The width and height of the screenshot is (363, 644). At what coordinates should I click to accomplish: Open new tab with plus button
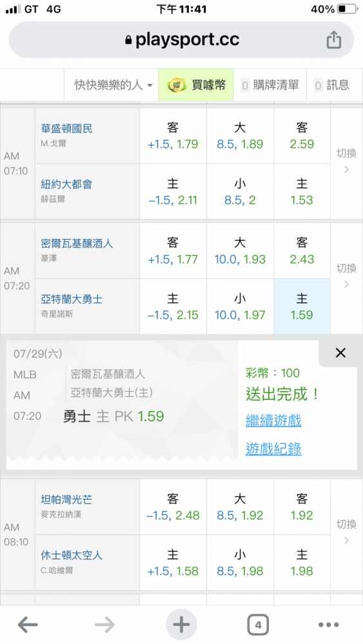(x=181, y=625)
